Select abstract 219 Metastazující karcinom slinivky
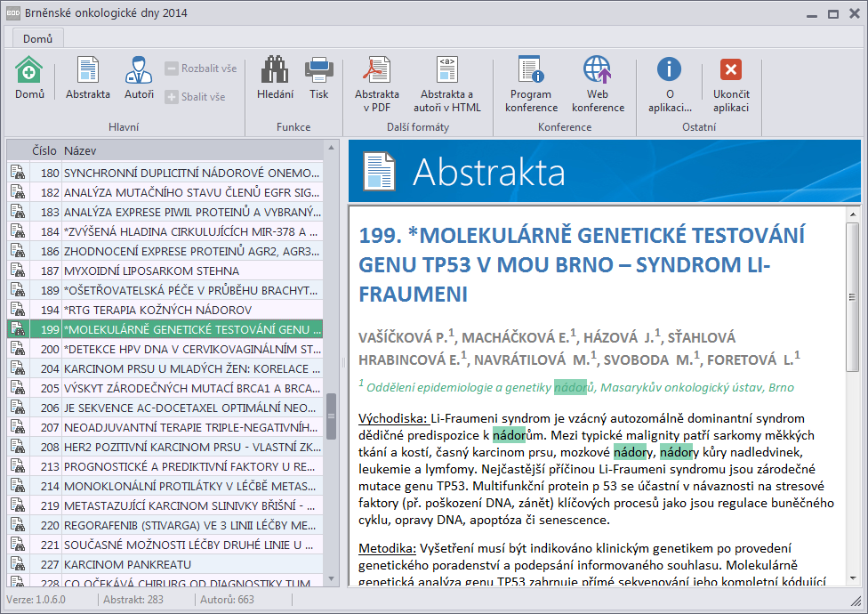The height and width of the screenshot is (614, 868). (x=165, y=506)
